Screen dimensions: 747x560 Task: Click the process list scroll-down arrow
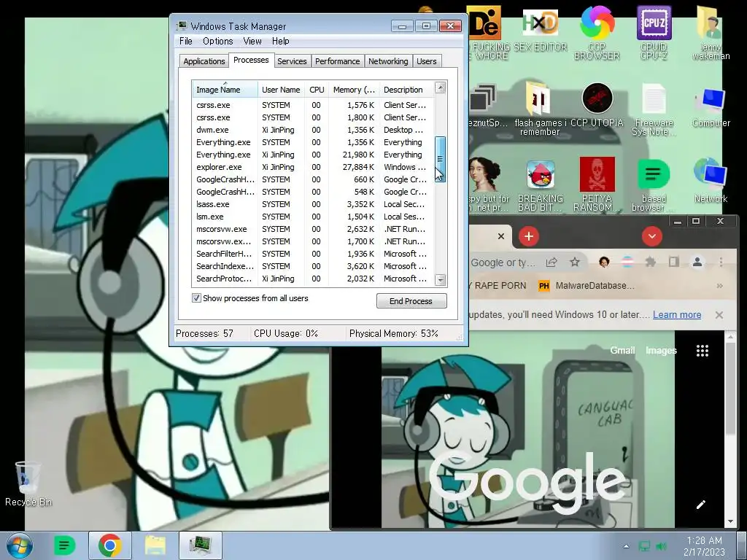click(x=441, y=280)
